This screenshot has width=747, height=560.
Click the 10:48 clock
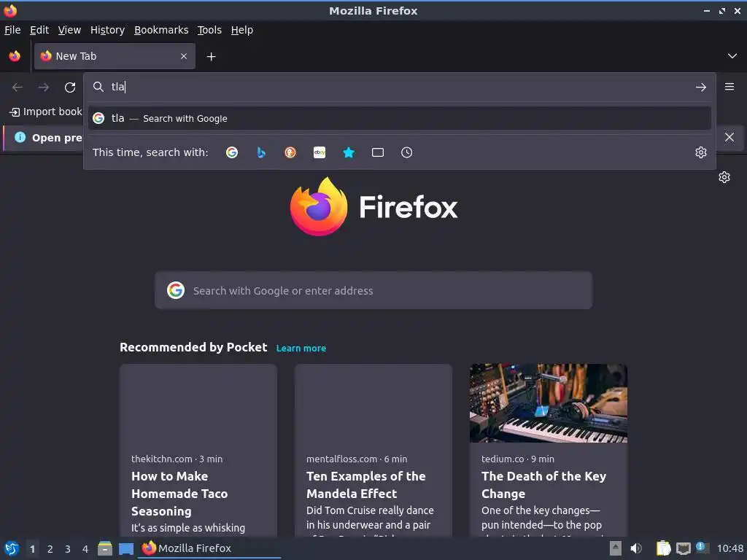click(729, 548)
